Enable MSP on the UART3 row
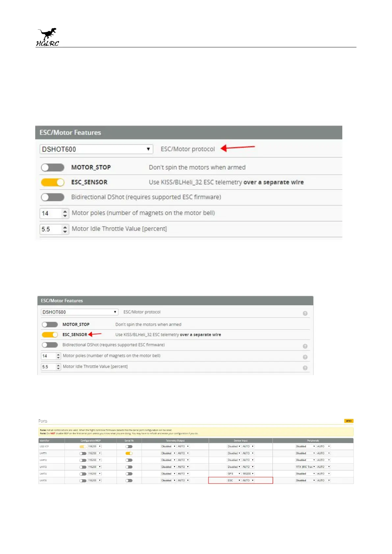Image resolution: width=392 pixels, height=554 pixels. click(x=83, y=467)
